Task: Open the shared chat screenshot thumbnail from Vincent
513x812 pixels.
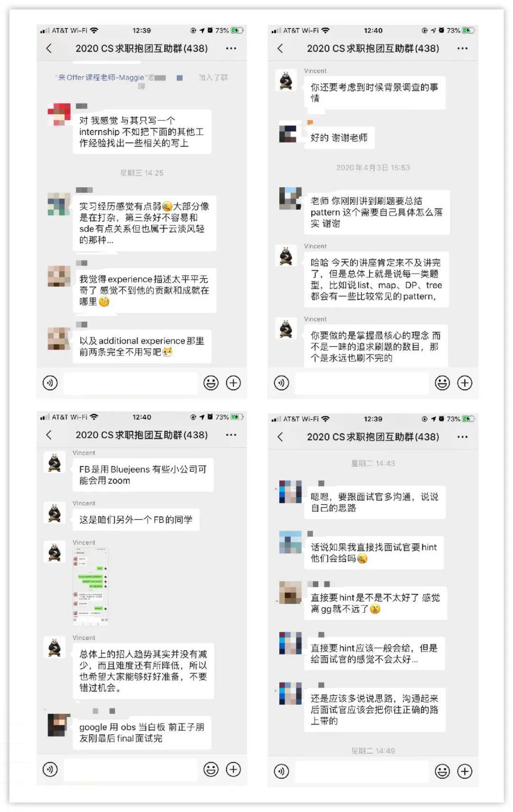Action: click(x=91, y=586)
